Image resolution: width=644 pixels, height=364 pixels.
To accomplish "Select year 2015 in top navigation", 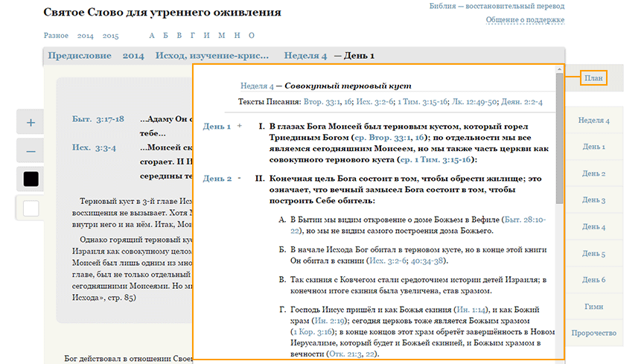I will tap(110, 36).
